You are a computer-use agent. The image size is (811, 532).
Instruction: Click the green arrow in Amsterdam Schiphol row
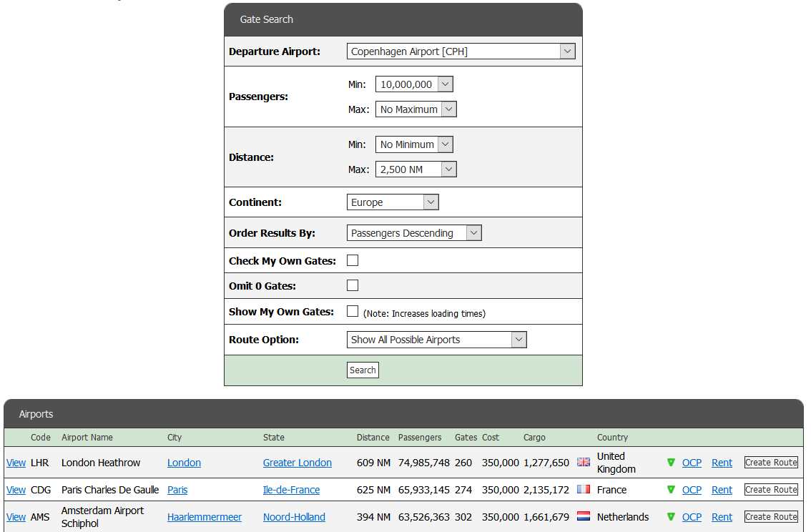tap(670, 517)
